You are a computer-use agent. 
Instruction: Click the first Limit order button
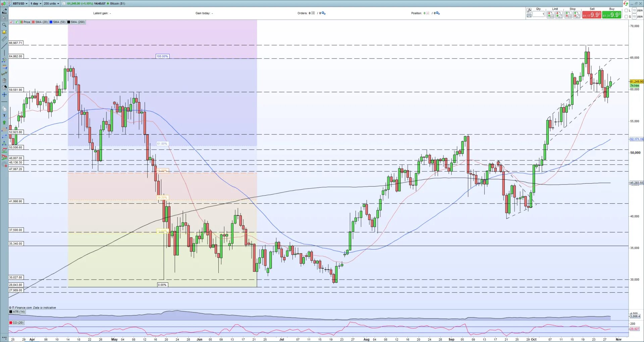coord(550,15)
